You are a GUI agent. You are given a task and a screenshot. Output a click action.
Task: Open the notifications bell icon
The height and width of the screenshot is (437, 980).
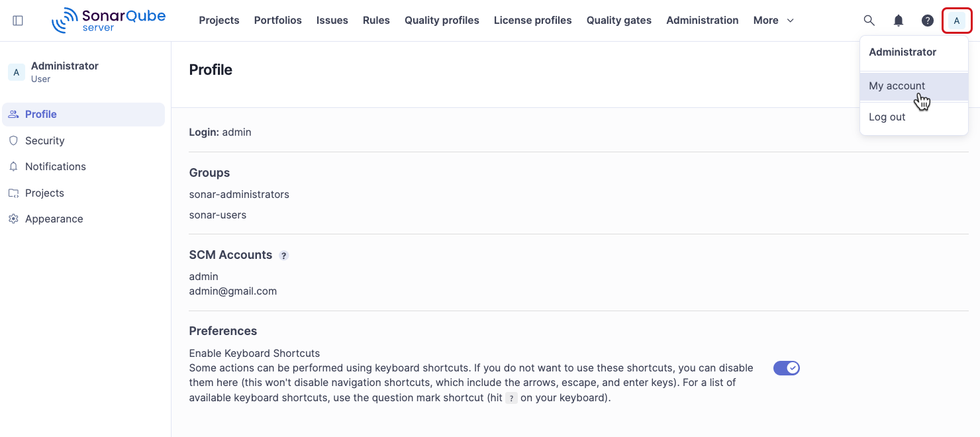tap(898, 20)
